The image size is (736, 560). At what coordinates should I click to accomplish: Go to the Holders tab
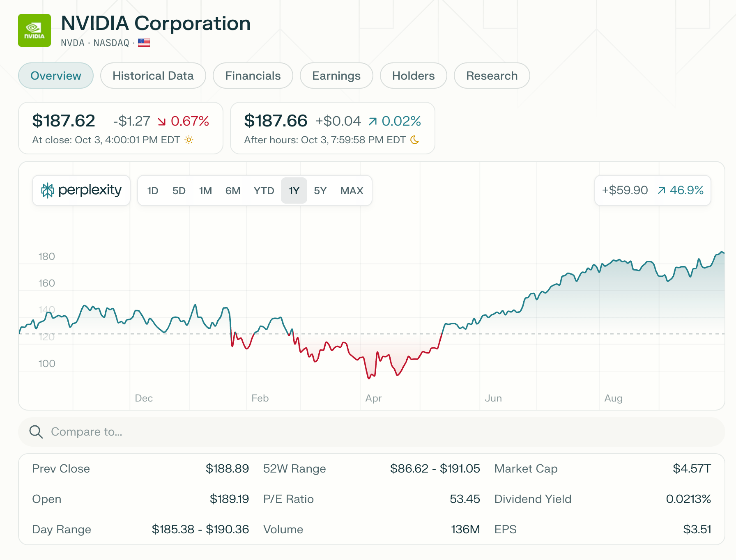413,76
